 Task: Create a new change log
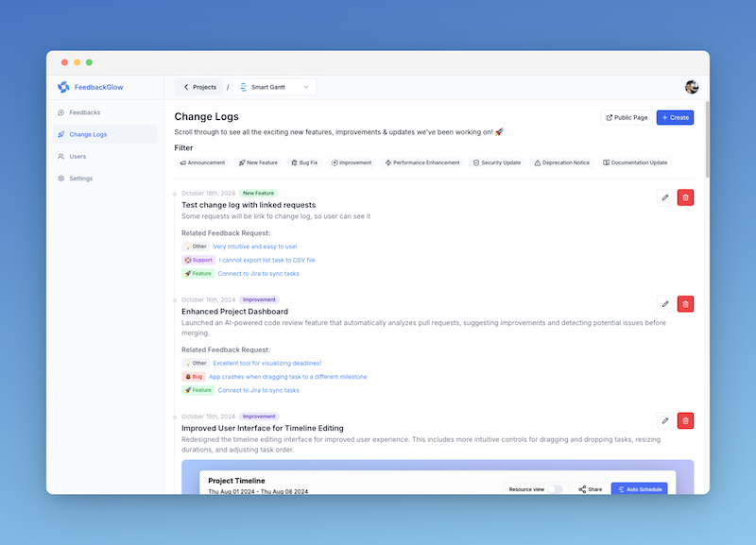675,117
